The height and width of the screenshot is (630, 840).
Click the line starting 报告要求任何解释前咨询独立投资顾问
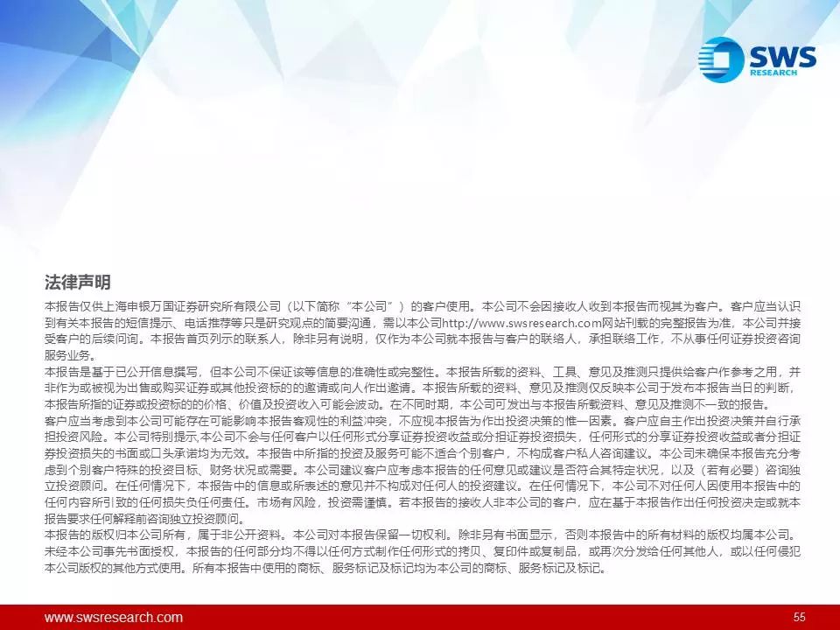pos(146,519)
